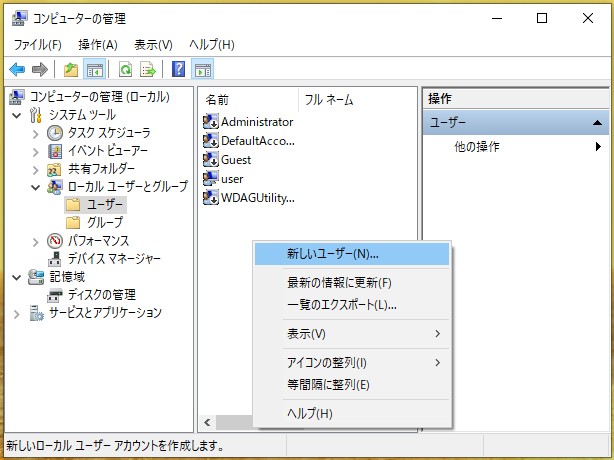Image resolution: width=614 pixels, height=460 pixels.
Task: Click the Forward arrow toolbar icon
Action: [40, 70]
